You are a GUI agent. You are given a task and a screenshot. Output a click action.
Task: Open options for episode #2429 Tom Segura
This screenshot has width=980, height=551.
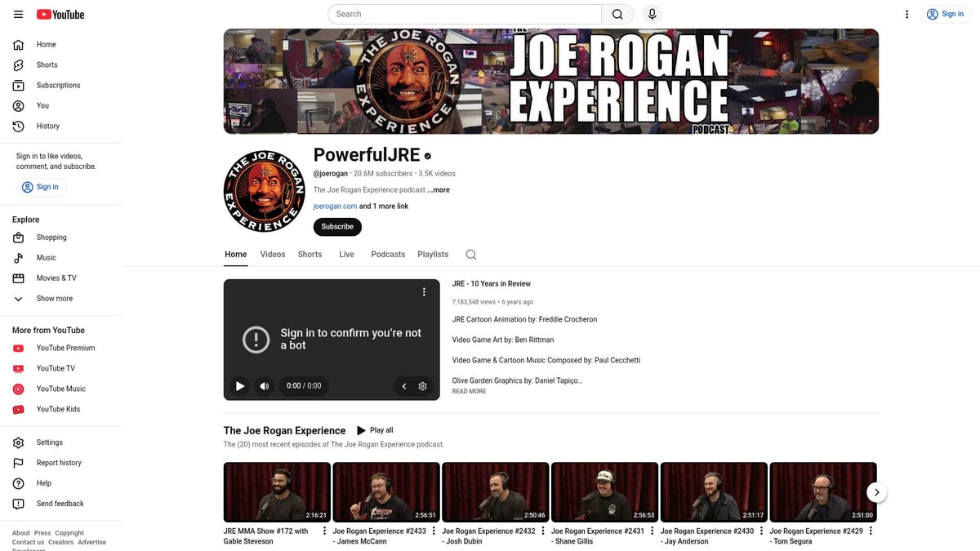(x=871, y=531)
